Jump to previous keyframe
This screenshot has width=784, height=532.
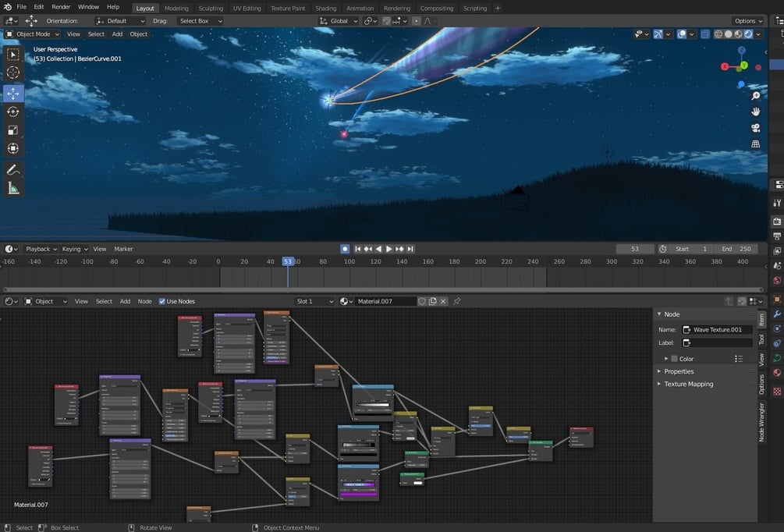(368, 249)
